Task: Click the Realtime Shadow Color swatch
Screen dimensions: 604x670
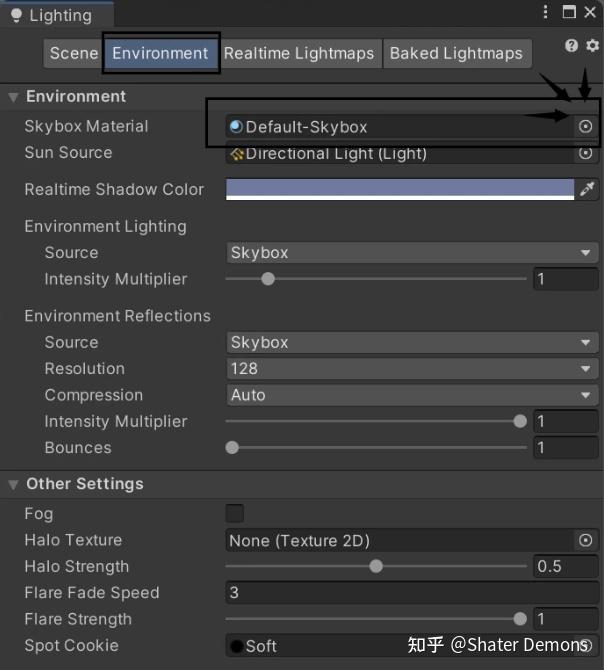Action: pos(400,189)
